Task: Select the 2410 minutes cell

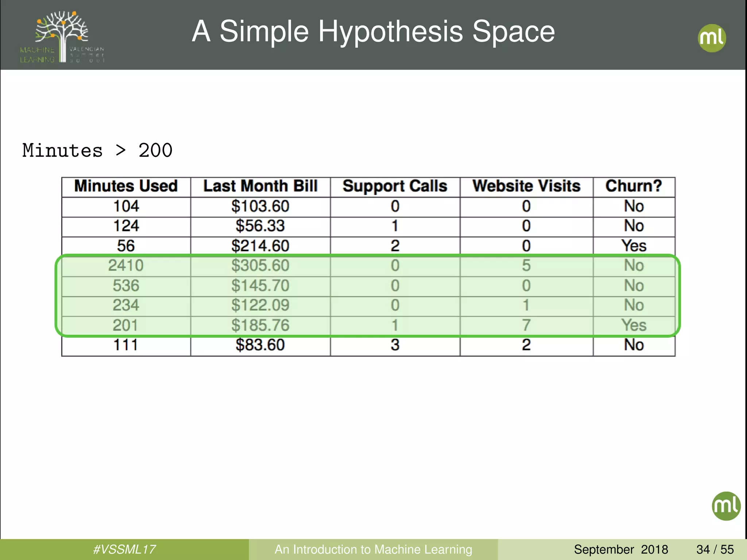Action: coord(126,266)
